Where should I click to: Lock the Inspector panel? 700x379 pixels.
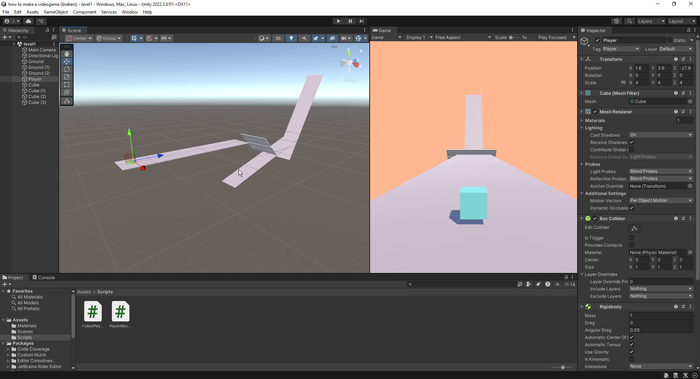point(688,30)
